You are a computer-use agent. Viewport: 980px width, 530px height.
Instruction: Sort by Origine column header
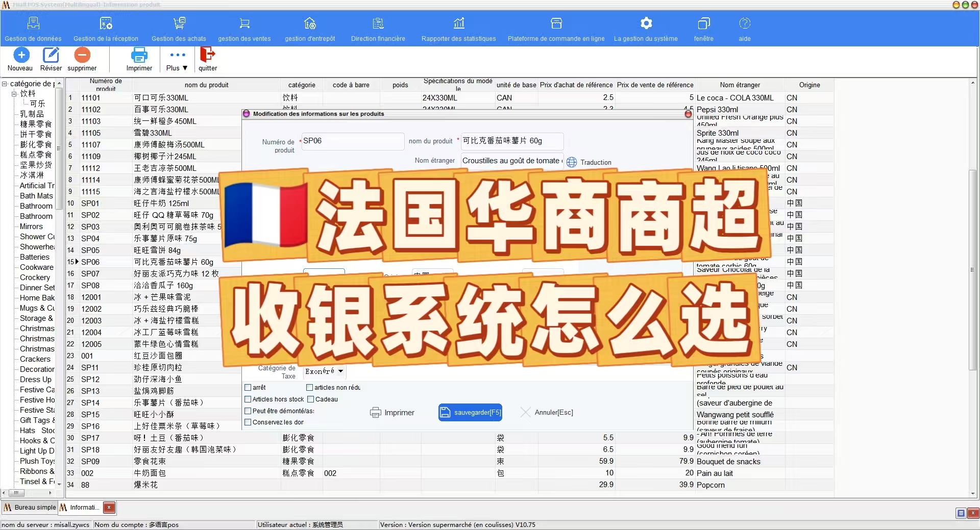[810, 85]
